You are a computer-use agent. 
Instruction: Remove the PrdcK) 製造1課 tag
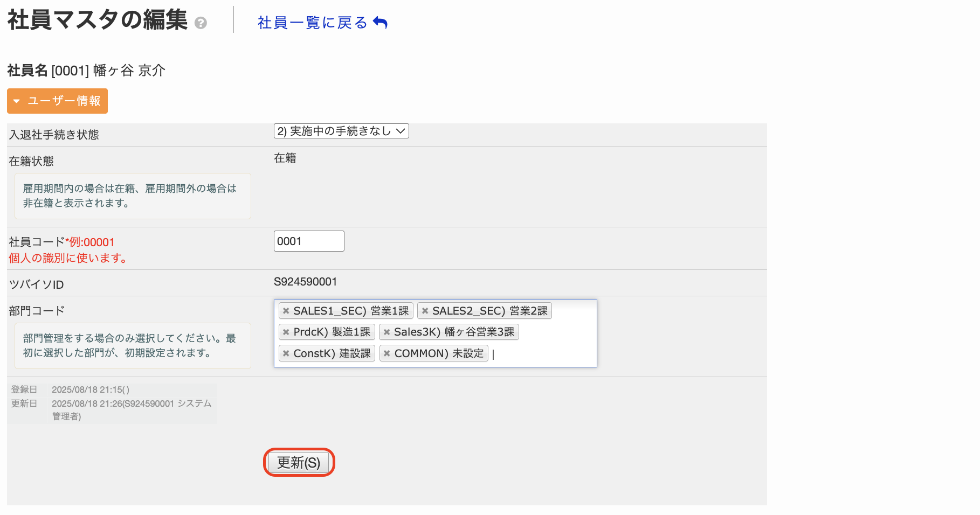tap(286, 332)
